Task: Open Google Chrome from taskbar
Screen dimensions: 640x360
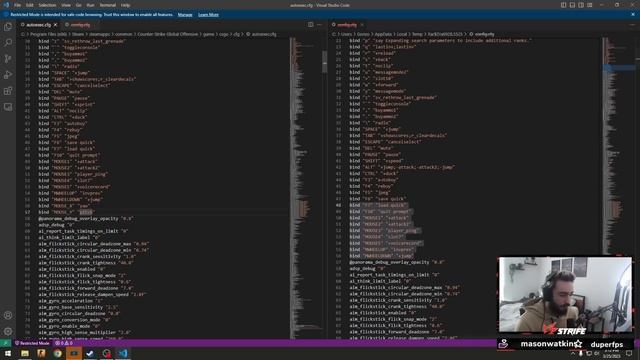Action: pos(58,353)
